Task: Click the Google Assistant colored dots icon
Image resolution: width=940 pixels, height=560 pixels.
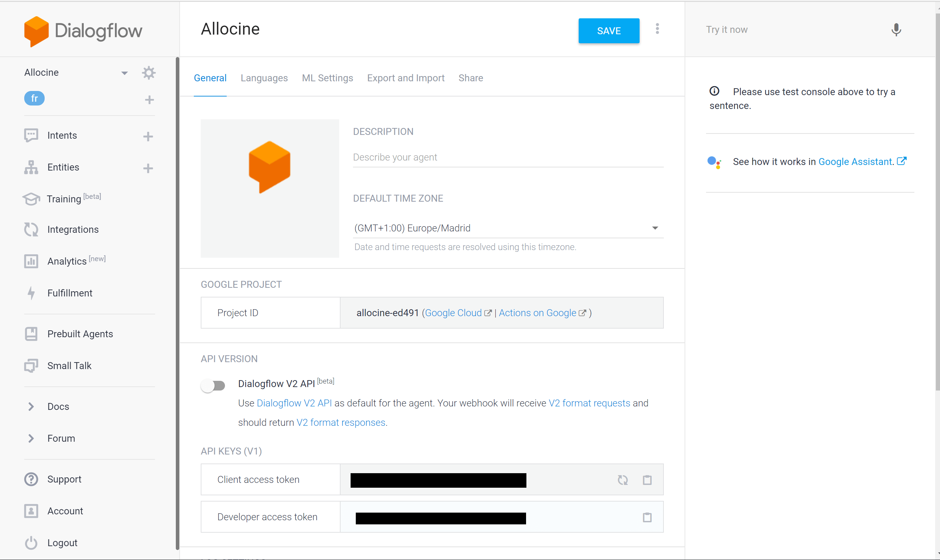Action: (714, 162)
